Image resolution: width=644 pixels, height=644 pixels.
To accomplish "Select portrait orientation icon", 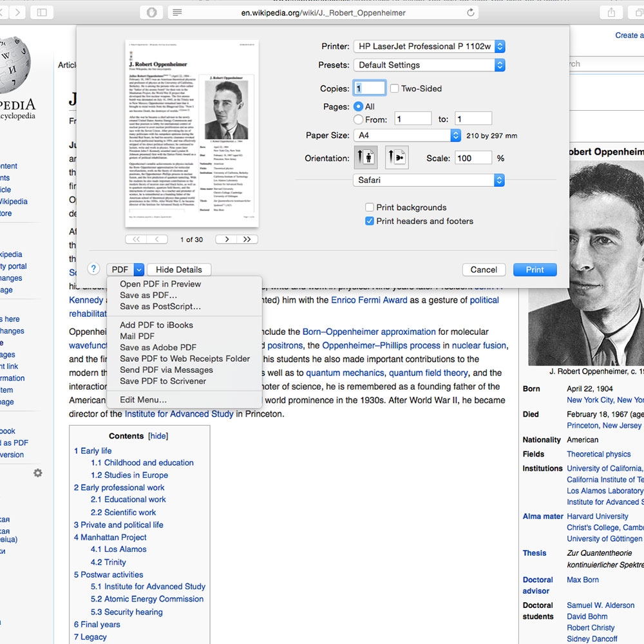I will pyautogui.click(x=366, y=157).
